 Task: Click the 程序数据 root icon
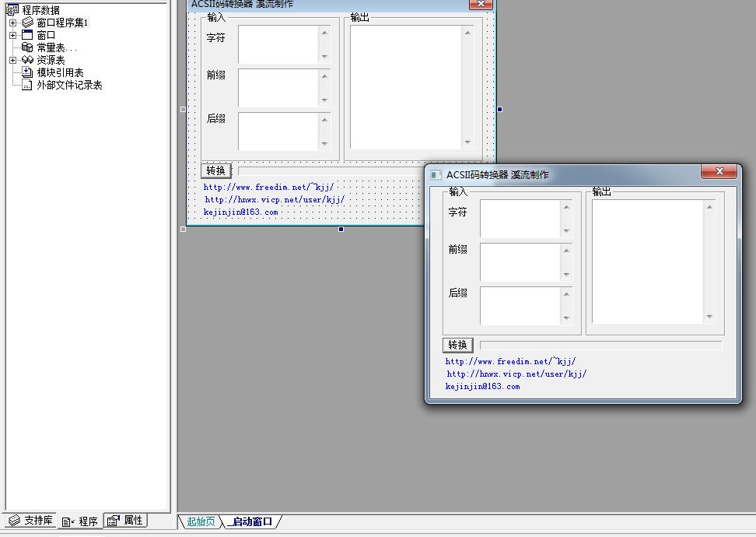tap(12, 9)
